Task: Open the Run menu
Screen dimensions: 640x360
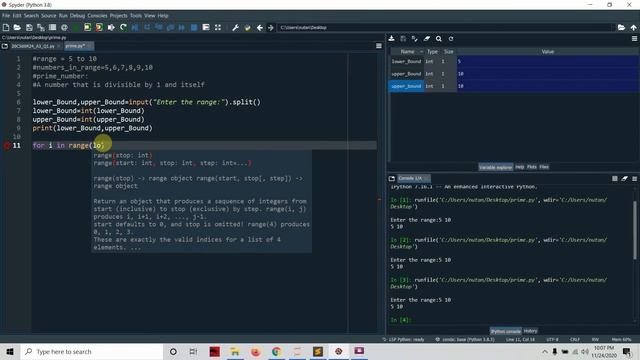Action: (x=63, y=16)
